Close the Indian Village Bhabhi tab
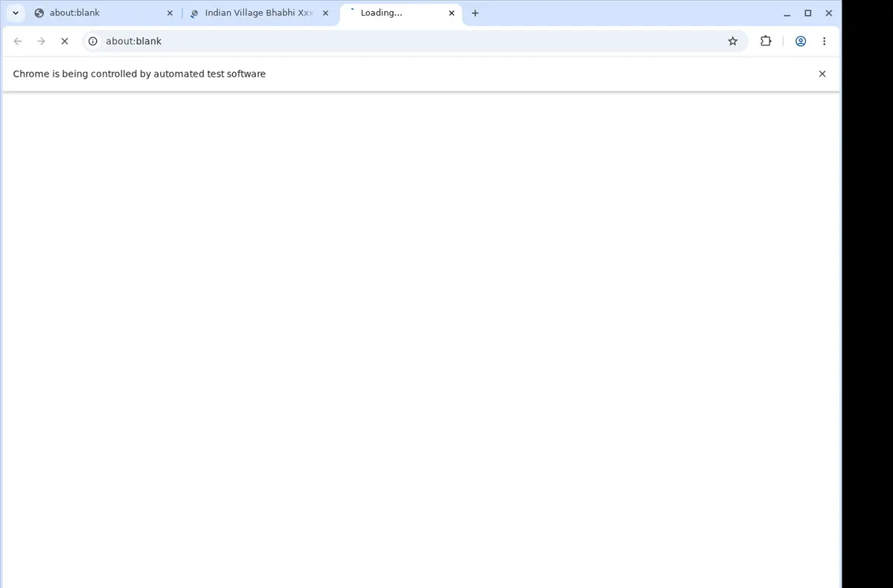The height and width of the screenshot is (588, 893). (x=325, y=13)
